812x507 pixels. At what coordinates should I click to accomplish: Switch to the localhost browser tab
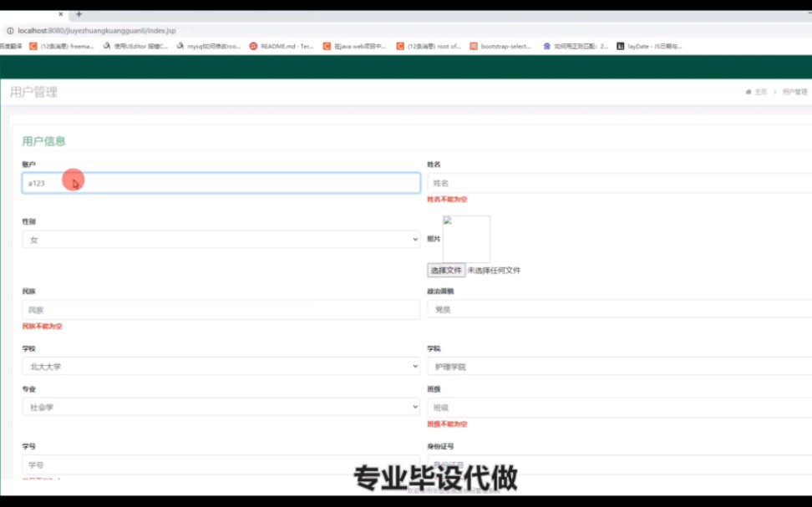click(33, 13)
